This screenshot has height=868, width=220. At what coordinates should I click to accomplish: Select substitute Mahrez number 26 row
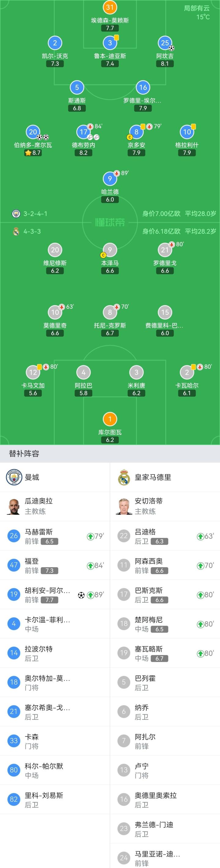[55, 536]
